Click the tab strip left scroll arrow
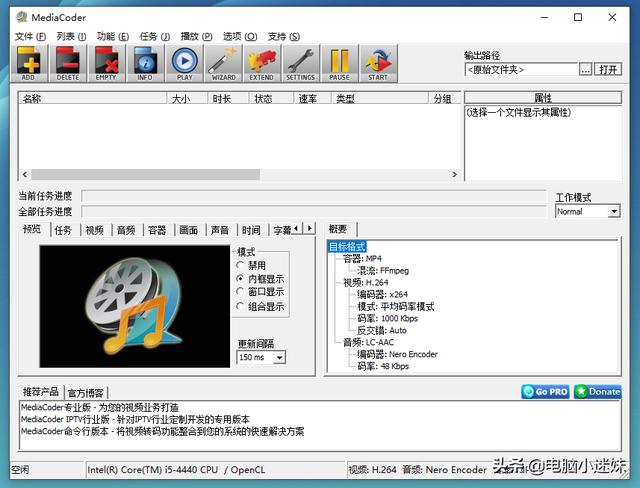Image resolution: width=640 pixels, height=488 pixels. 297,228
